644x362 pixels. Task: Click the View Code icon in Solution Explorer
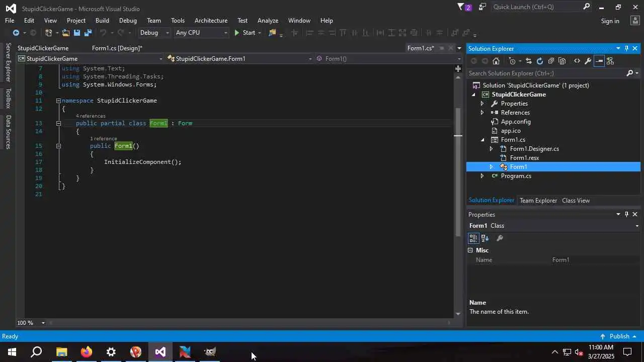(x=577, y=61)
